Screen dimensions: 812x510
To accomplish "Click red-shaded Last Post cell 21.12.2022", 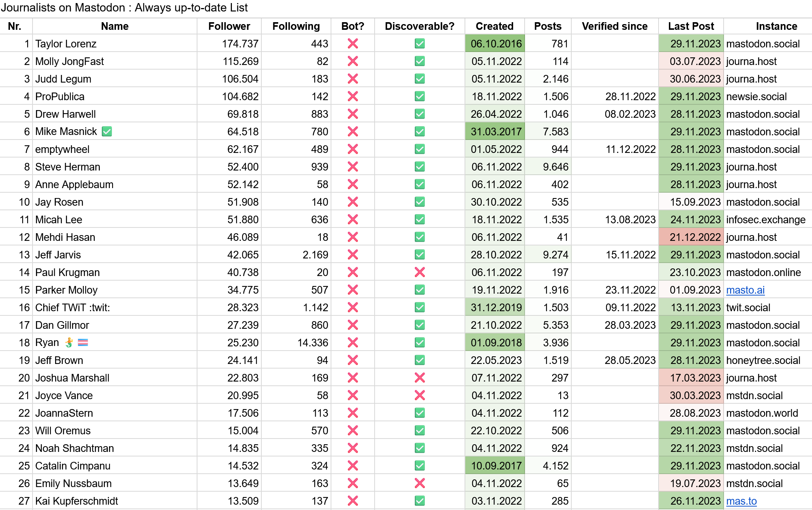I will click(x=691, y=237).
